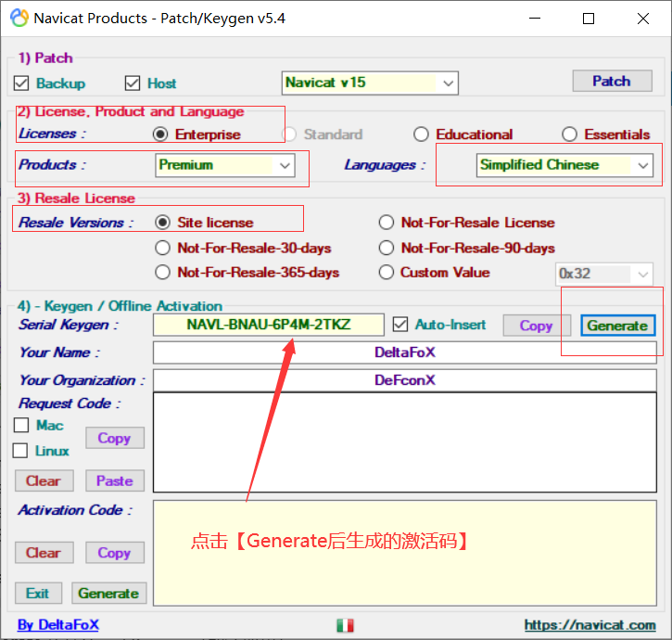Screen dimensions: 672x640
Task: Open the By DeltaFoX link
Action: (57, 624)
